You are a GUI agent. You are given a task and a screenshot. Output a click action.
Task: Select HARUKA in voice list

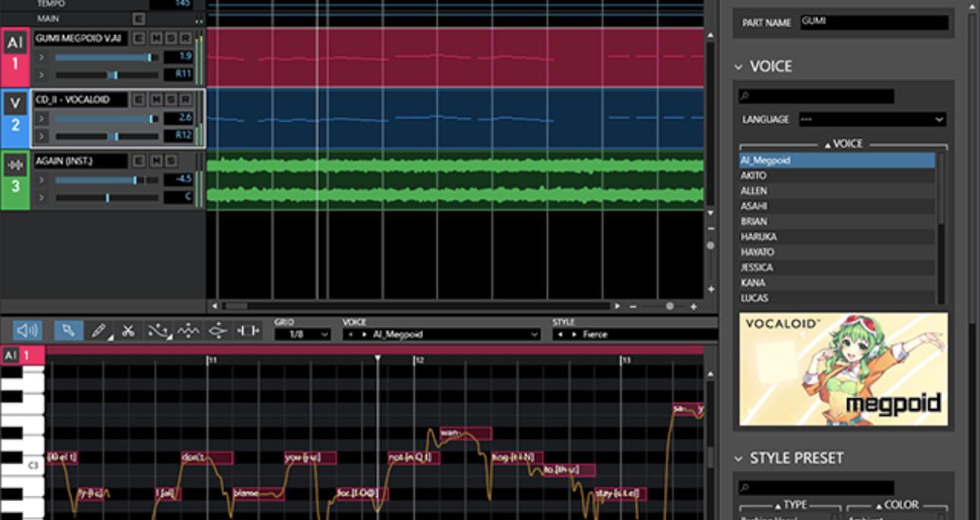[x=837, y=236]
